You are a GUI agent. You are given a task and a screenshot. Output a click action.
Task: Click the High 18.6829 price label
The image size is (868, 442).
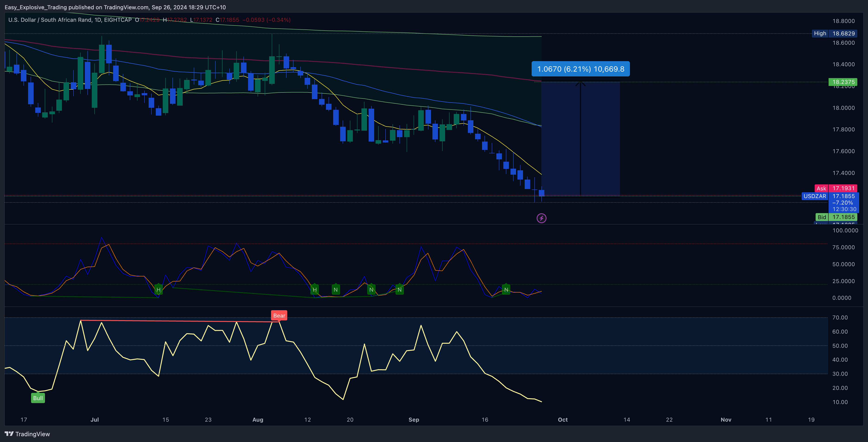pyautogui.click(x=834, y=33)
